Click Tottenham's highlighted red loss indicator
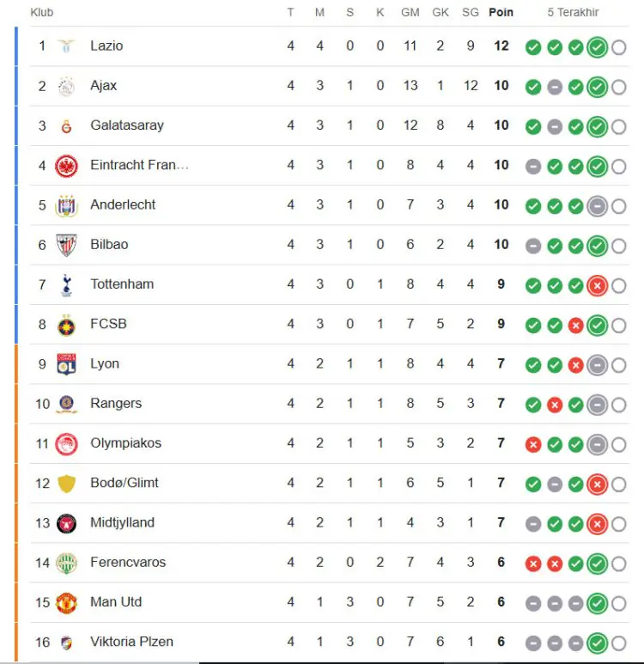The image size is (644, 664). (597, 286)
